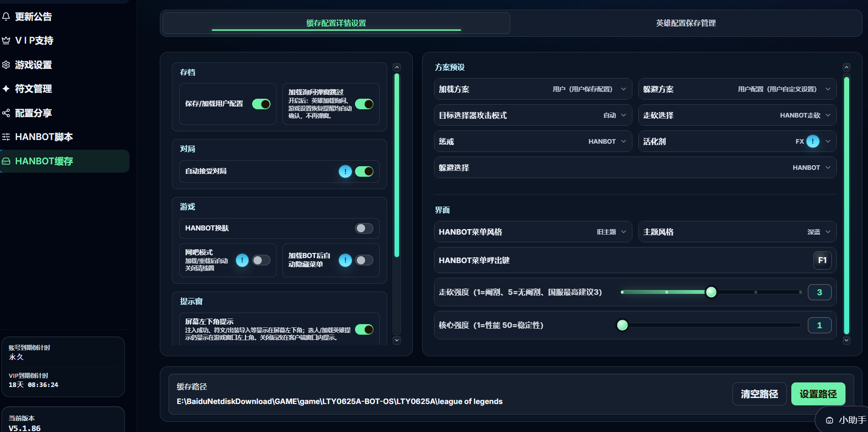This screenshot has width=868, height=432.
Task: Open 符文管理 menu item
Action: [64, 89]
